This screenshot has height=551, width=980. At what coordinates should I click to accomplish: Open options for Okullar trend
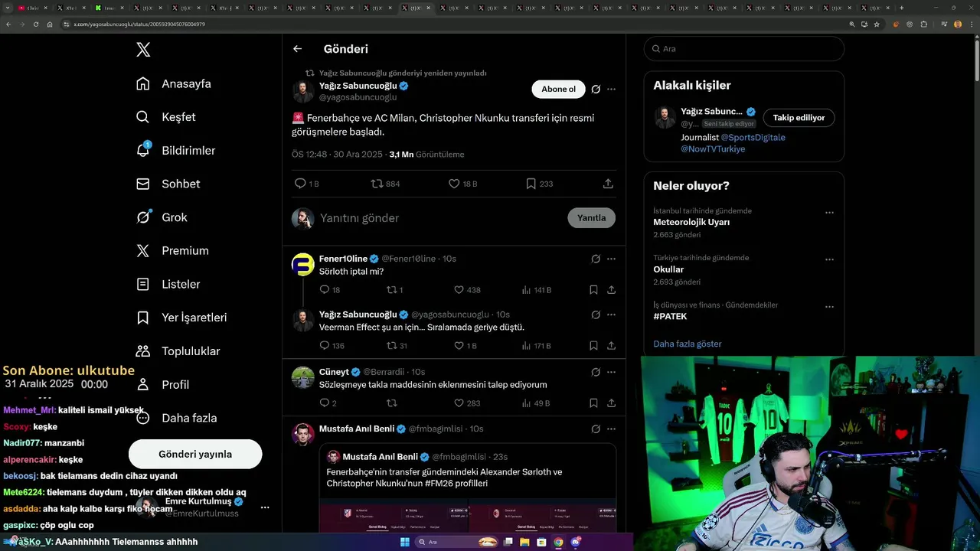pyautogui.click(x=829, y=259)
